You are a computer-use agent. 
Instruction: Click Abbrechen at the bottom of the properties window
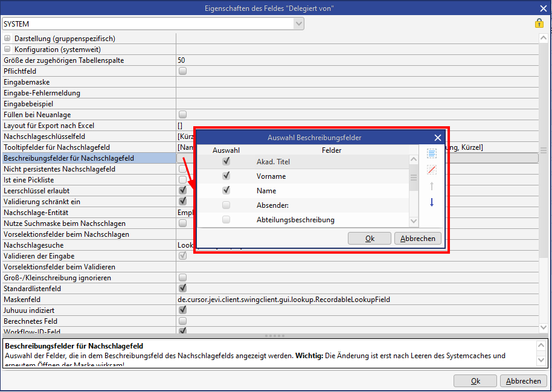click(523, 381)
